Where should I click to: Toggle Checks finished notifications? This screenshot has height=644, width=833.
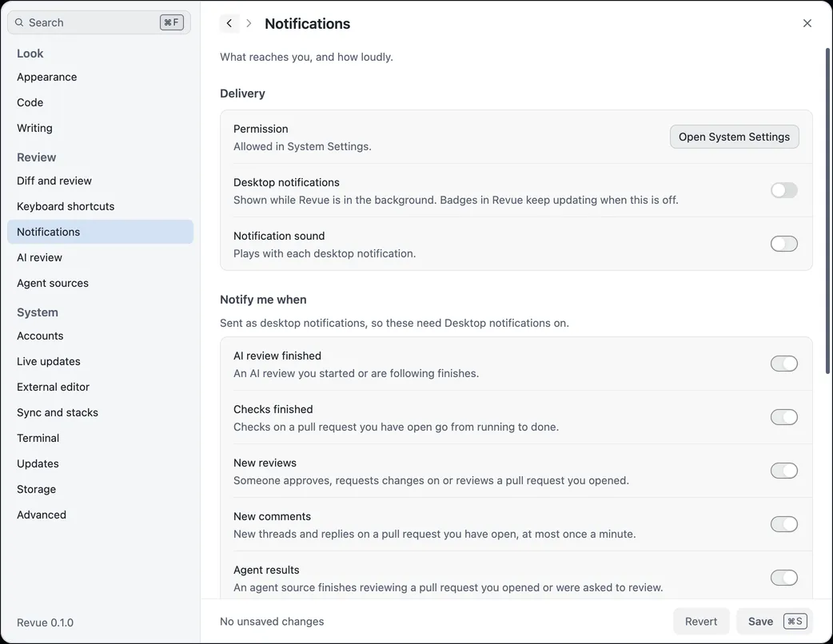(x=784, y=417)
